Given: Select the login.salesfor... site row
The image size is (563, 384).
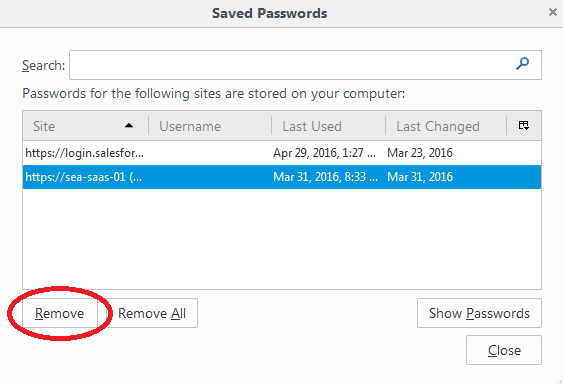Looking at the screenshot, I should pyautogui.click(x=282, y=153).
